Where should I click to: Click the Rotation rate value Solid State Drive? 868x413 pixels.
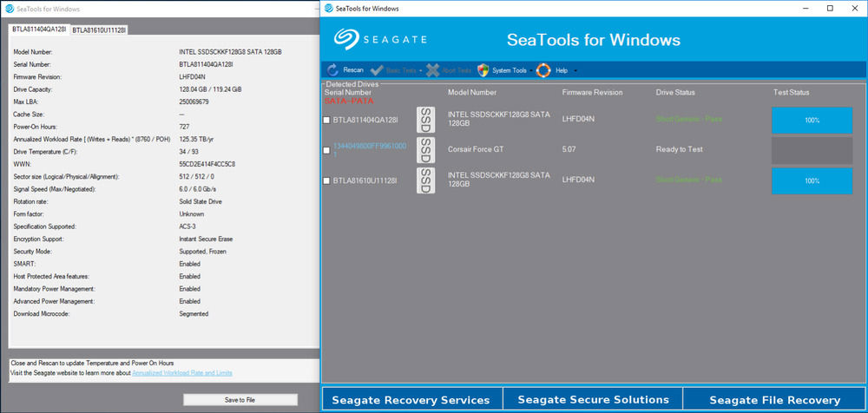pyautogui.click(x=201, y=201)
